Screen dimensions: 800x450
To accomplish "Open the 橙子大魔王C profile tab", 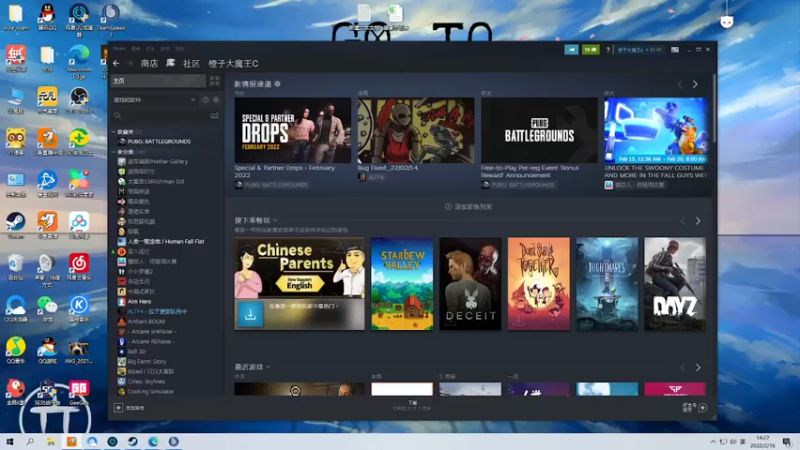I will (233, 63).
